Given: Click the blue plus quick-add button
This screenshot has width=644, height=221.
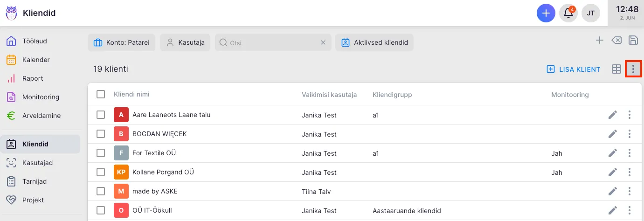Looking at the screenshot, I should coord(546,13).
